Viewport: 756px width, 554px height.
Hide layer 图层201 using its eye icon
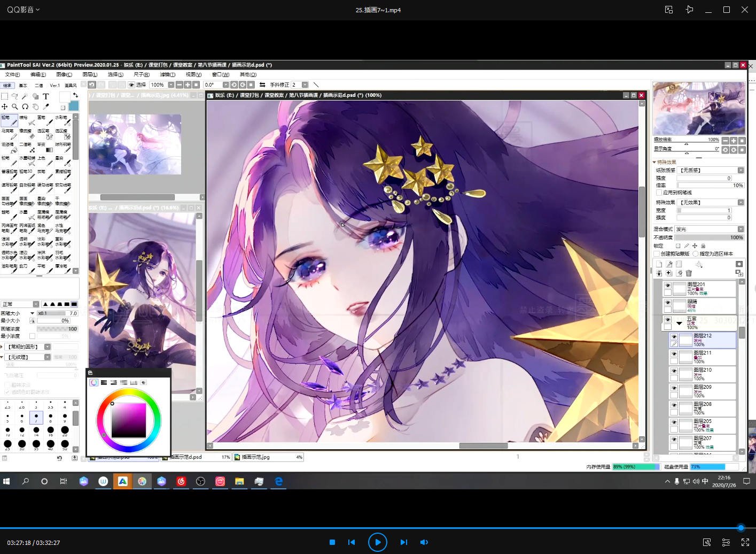667,286
